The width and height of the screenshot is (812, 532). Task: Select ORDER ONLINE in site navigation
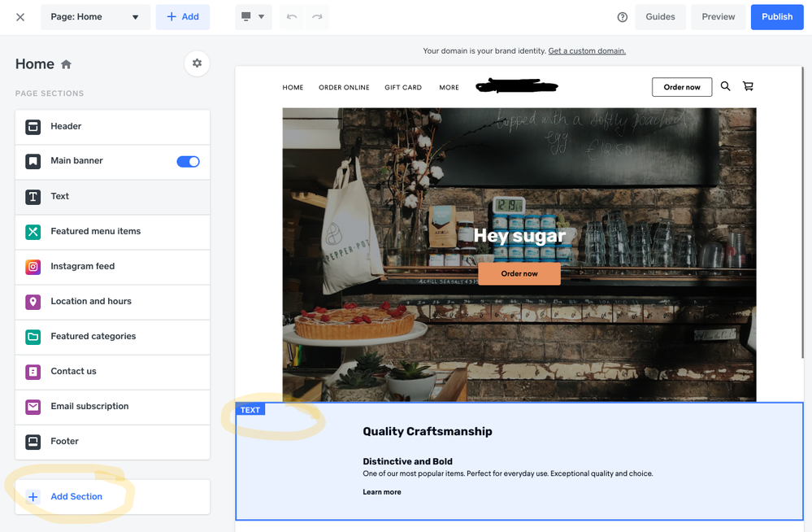[x=344, y=88]
